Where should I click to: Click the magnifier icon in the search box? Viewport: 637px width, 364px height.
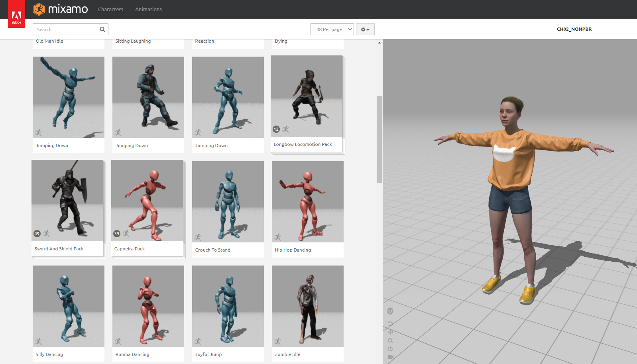click(102, 29)
